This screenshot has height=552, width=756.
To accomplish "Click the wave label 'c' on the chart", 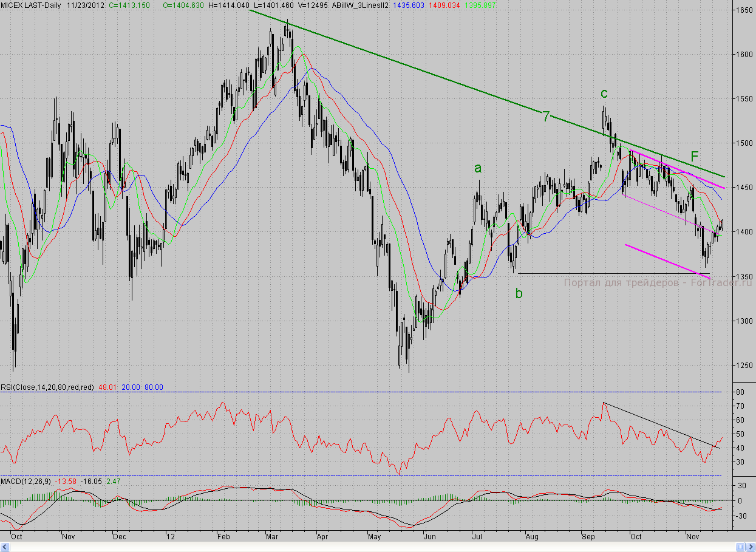I will point(604,94).
